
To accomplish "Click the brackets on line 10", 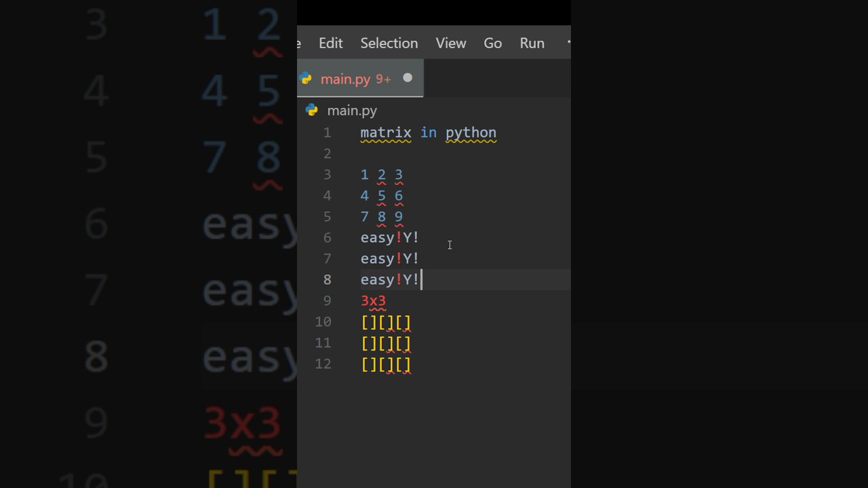I will click(386, 322).
